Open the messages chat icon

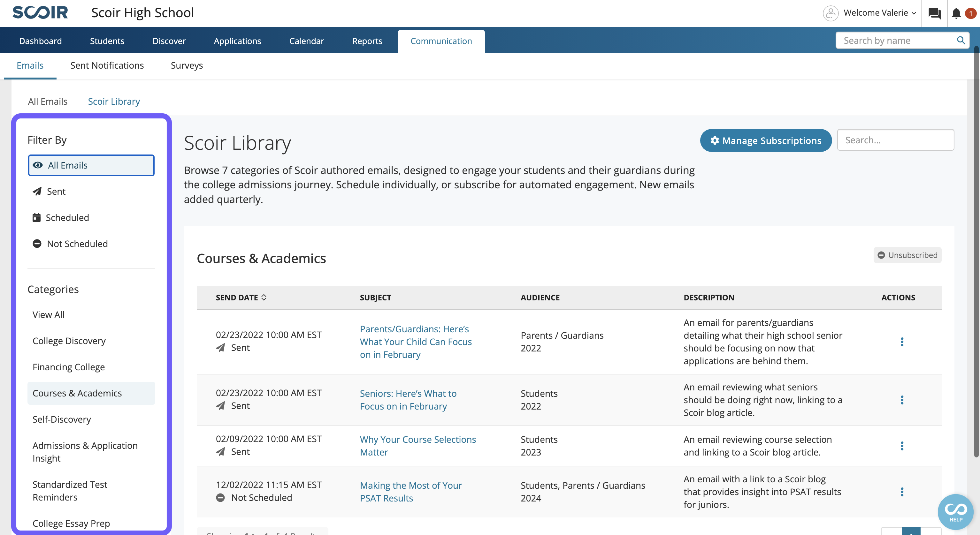click(x=934, y=13)
